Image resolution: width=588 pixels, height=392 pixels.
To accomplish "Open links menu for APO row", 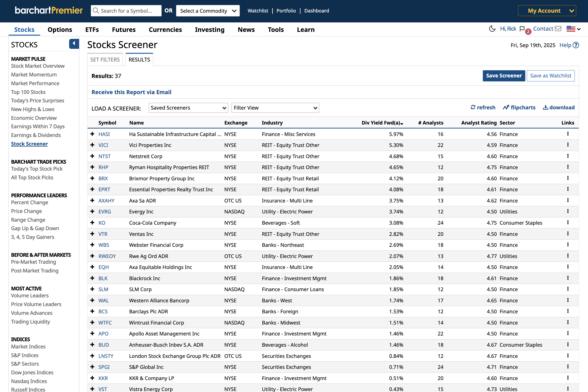I will coord(568,333).
